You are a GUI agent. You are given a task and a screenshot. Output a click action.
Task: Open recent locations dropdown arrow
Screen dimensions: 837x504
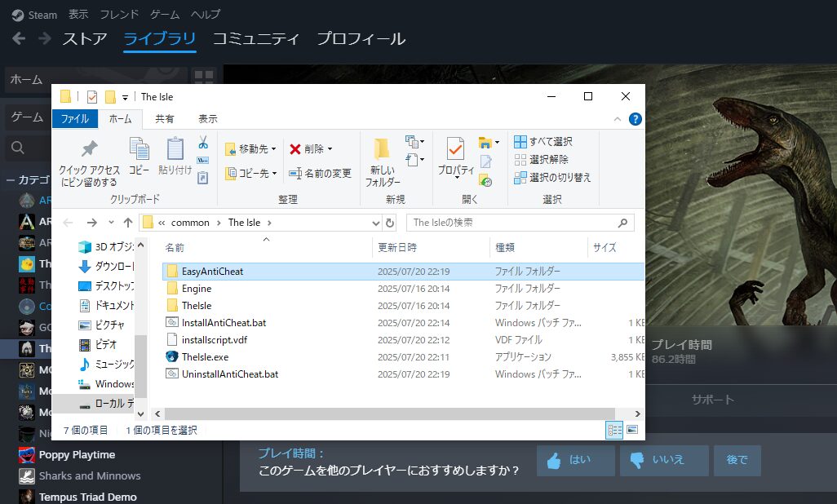(x=111, y=223)
